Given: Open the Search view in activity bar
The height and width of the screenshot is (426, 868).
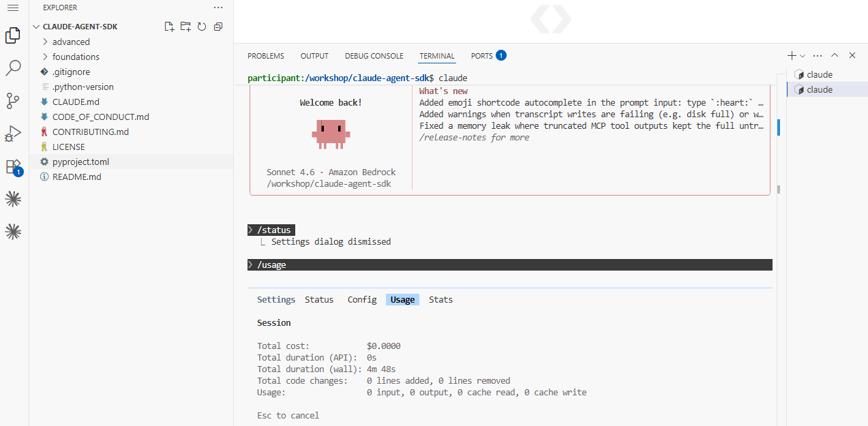Looking at the screenshot, I should coord(12,68).
